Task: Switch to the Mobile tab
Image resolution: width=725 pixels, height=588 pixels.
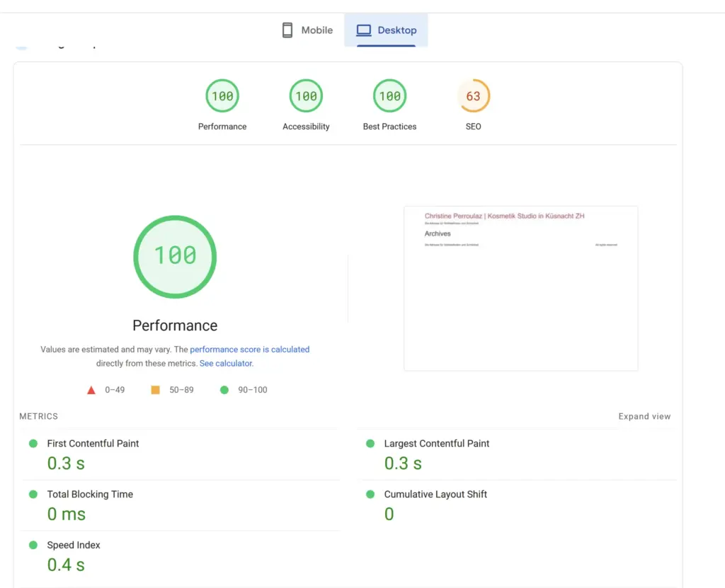Action: click(x=307, y=30)
